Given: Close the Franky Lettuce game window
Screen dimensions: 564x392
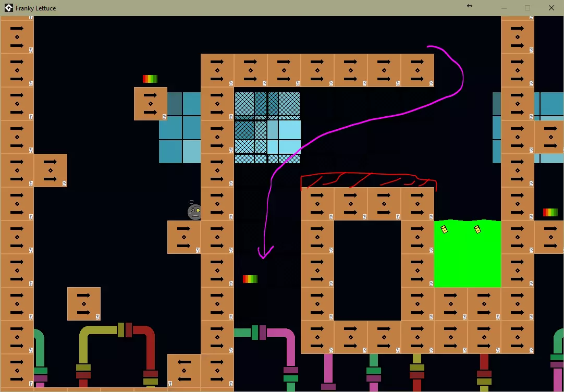Looking at the screenshot, I should tap(551, 8).
